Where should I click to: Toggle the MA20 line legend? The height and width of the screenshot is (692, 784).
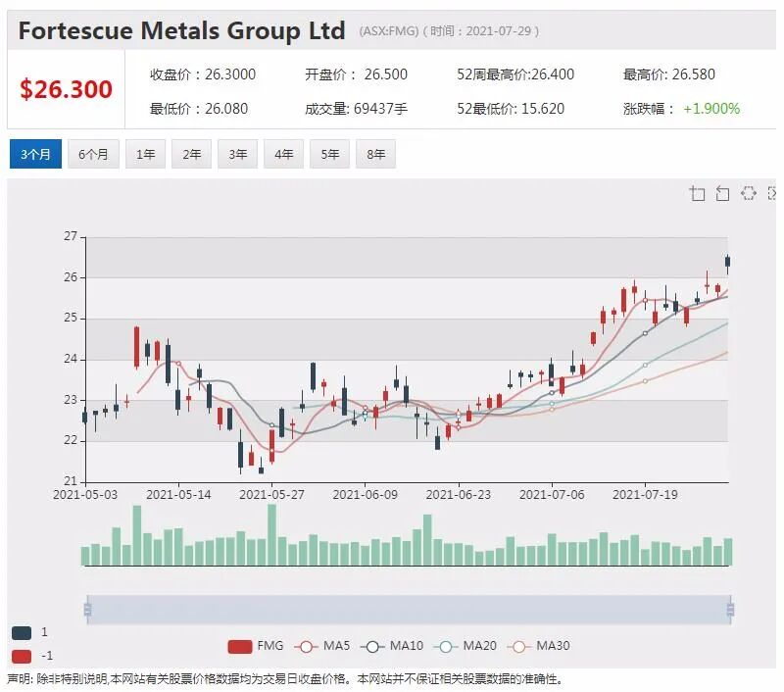[465, 646]
